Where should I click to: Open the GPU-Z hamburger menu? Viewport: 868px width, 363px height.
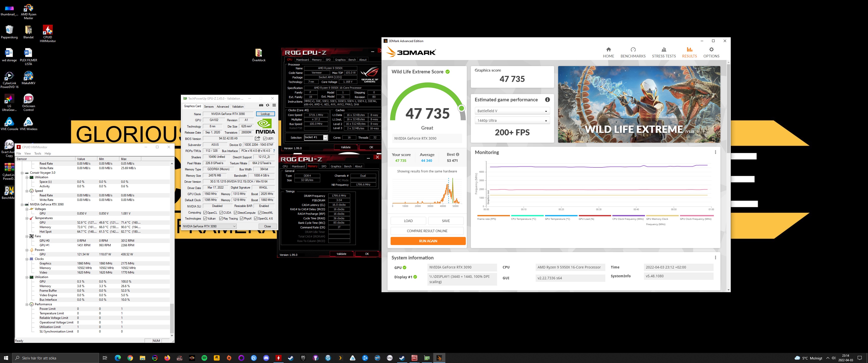(274, 105)
